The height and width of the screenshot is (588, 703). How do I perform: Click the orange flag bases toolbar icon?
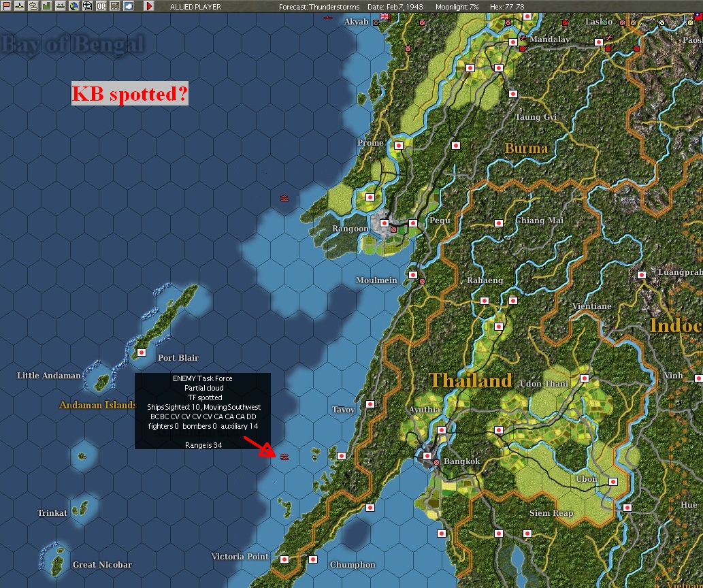(x=6, y=6)
